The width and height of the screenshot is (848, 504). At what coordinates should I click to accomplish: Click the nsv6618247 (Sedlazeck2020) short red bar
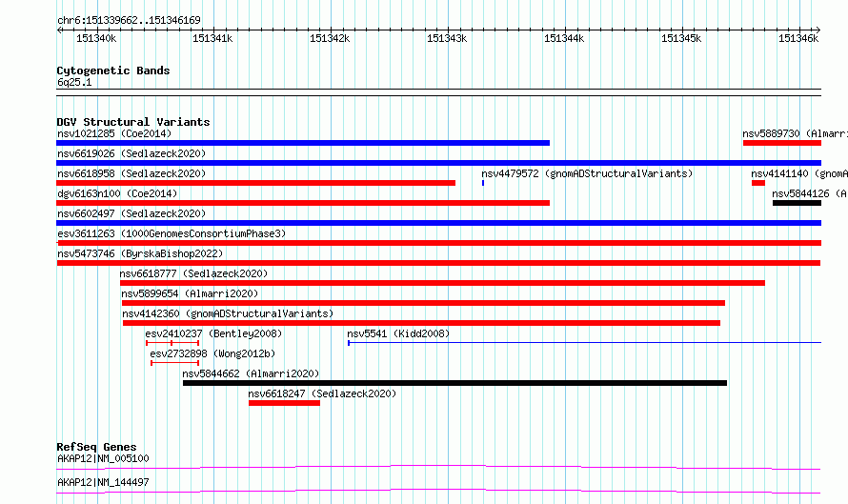[x=285, y=403]
